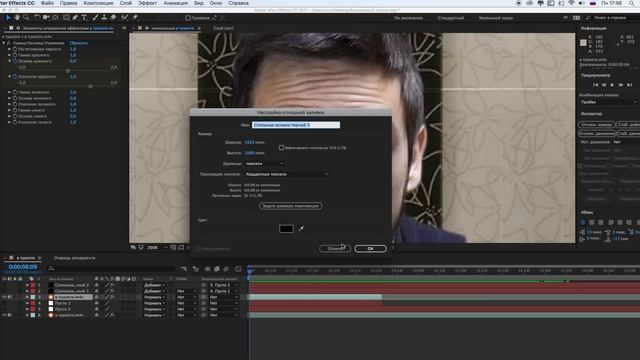Check the lock aspect ratio 16:9 checkbox

pyautogui.click(x=281, y=148)
